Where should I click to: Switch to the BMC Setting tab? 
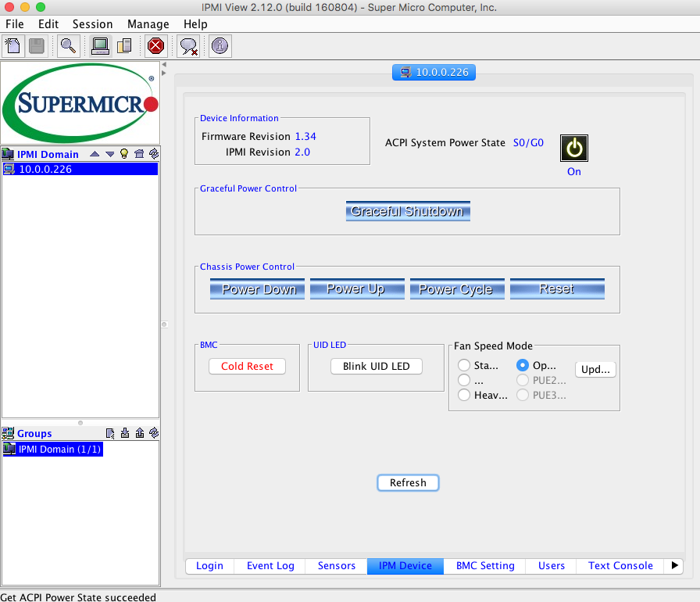(x=485, y=566)
